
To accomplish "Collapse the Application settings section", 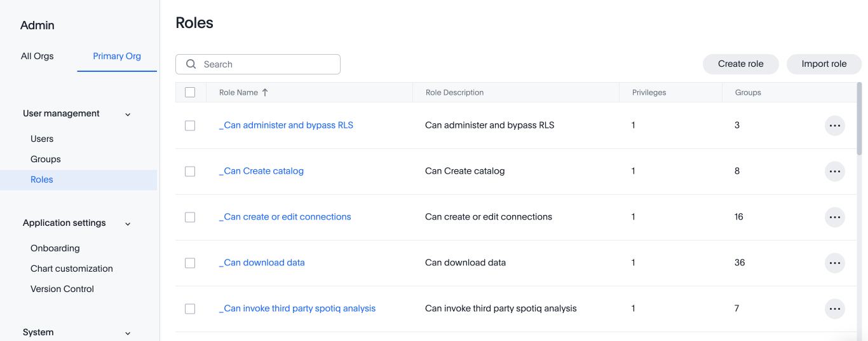I will 128,224.
